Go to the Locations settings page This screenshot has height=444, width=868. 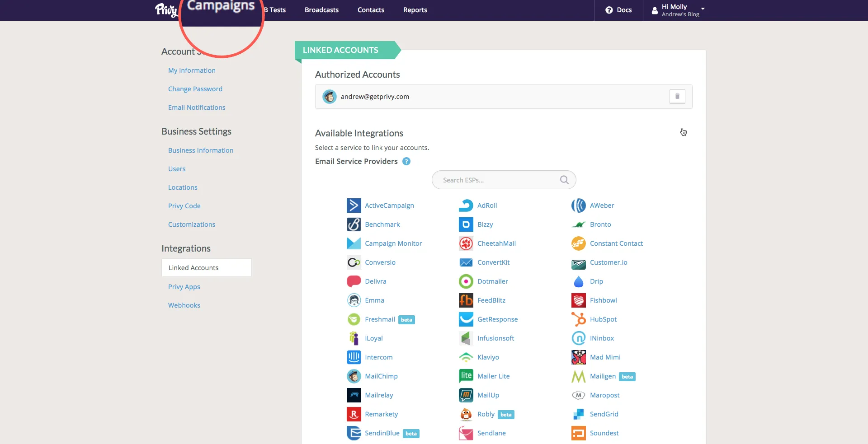point(183,187)
